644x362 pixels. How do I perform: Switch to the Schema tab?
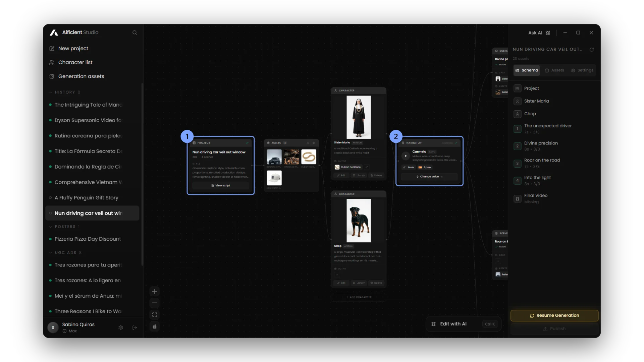[x=527, y=70]
